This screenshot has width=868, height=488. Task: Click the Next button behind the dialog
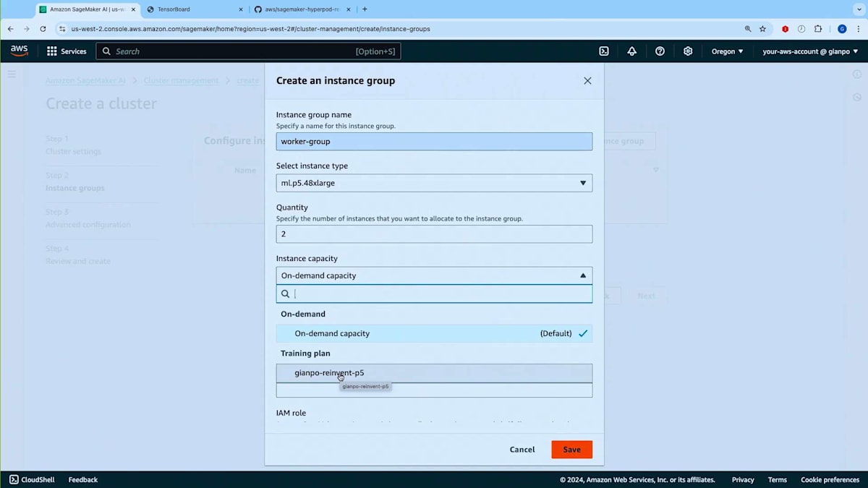647,296
